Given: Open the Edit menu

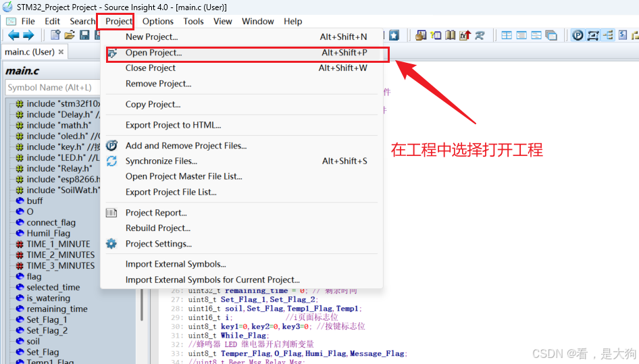Looking at the screenshot, I should 52,21.
